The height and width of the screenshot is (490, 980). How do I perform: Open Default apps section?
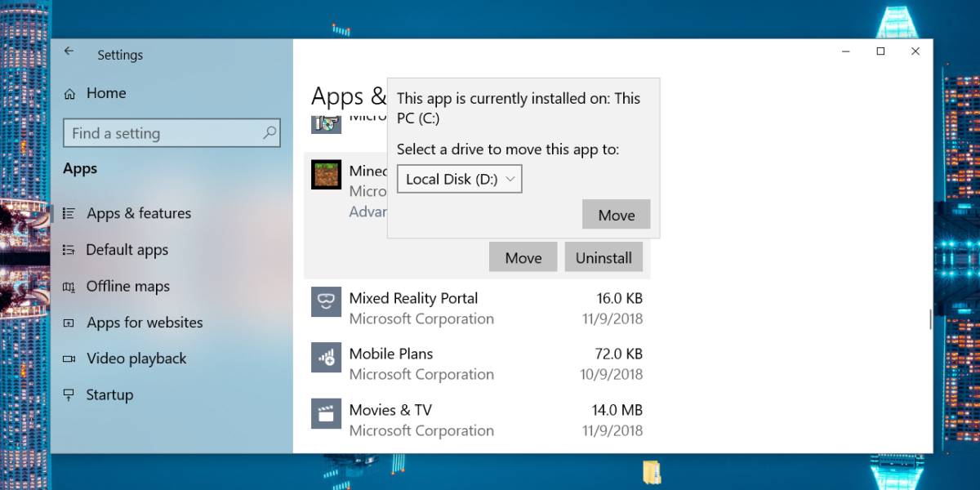coord(127,250)
